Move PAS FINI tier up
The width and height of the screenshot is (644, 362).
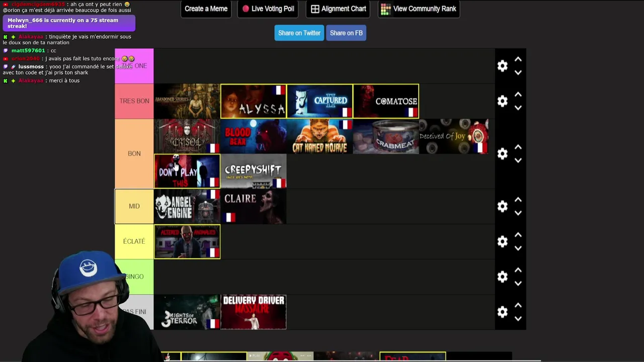(518, 305)
